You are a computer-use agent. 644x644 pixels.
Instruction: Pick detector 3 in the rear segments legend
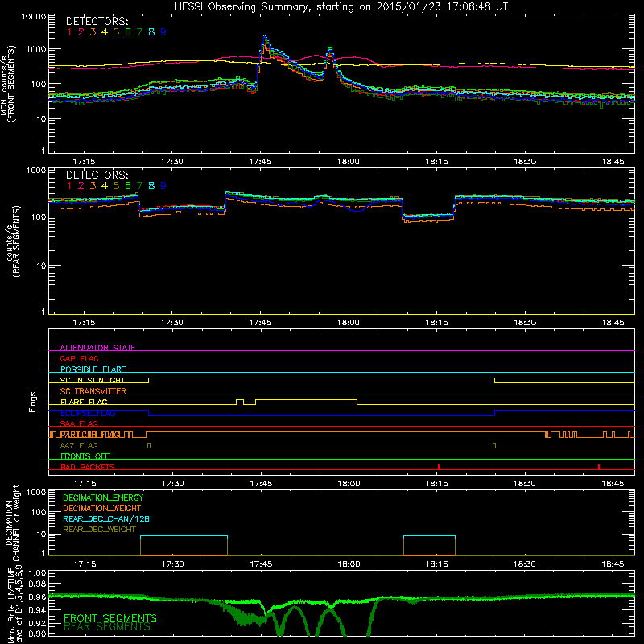(93, 186)
